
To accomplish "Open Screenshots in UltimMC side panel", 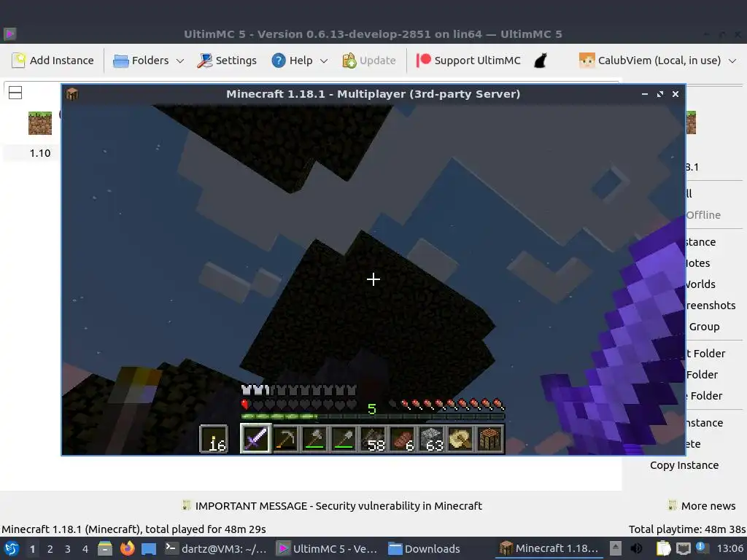I will pyautogui.click(x=711, y=306).
